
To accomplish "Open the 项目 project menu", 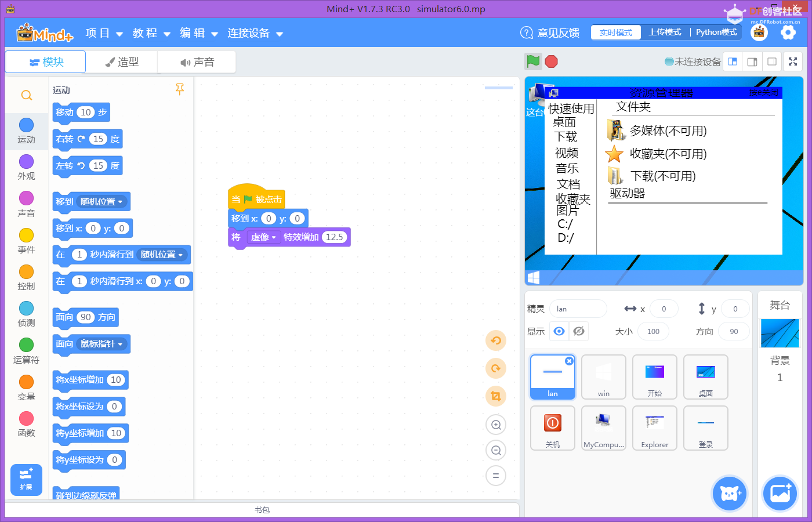I will (x=104, y=33).
